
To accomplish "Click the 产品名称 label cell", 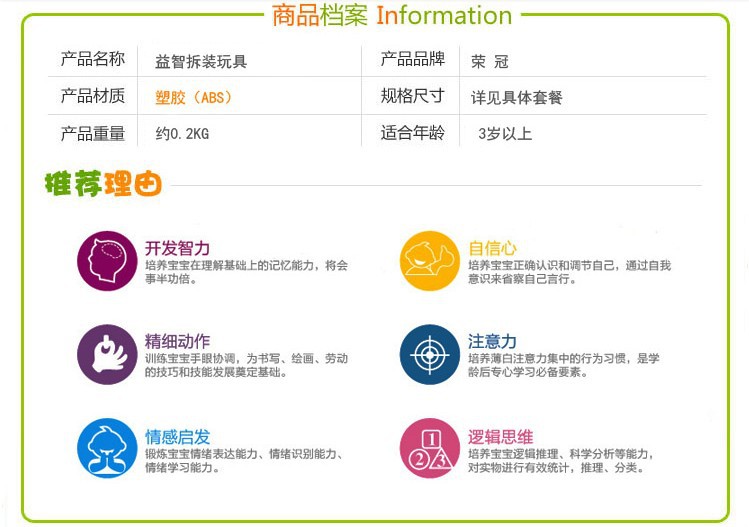I will click(x=93, y=59).
